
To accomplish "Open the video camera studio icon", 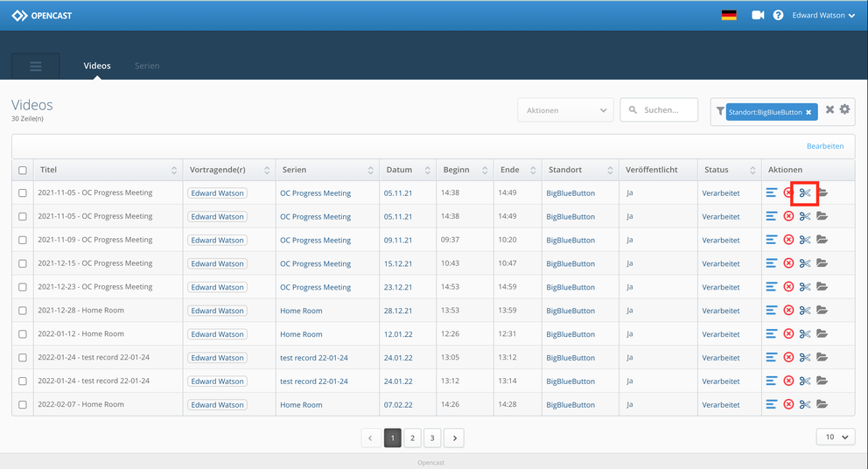I will (x=758, y=15).
